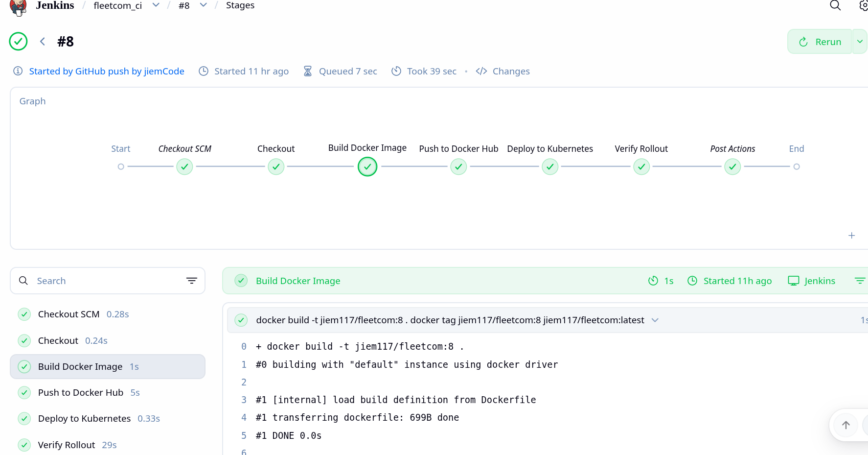Click the Push to Docker Hub graph node
Viewport: 868px width, 455px height.
[x=458, y=167]
